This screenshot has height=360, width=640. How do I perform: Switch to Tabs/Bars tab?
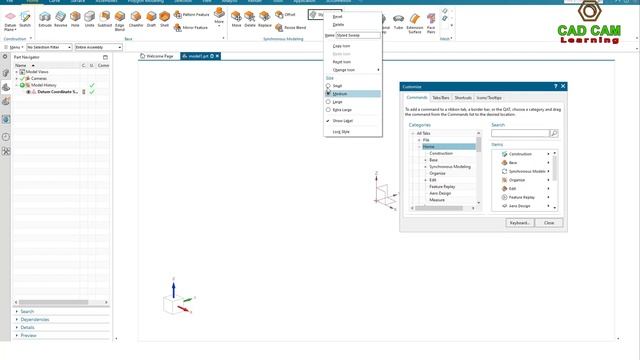point(440,98)
